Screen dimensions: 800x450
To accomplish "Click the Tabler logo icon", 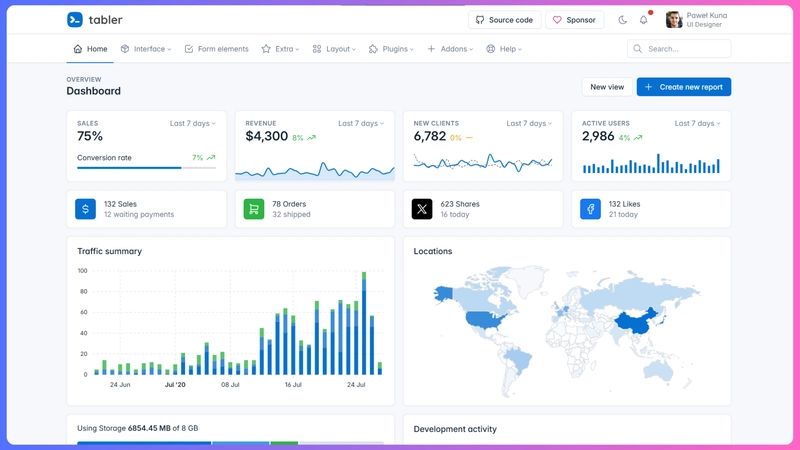I will tap(75, 19).
